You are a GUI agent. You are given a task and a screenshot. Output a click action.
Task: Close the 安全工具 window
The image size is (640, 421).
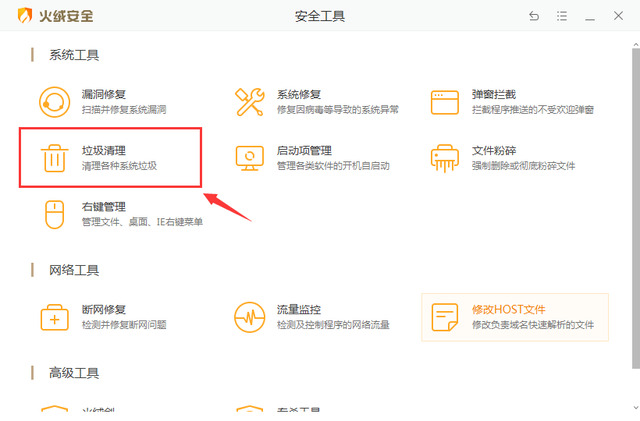pyautogui.click(x=618, y=16)
